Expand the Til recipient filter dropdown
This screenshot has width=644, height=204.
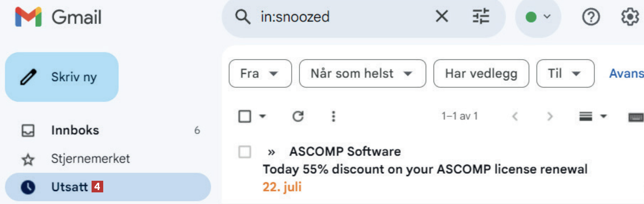coord(565,73)
